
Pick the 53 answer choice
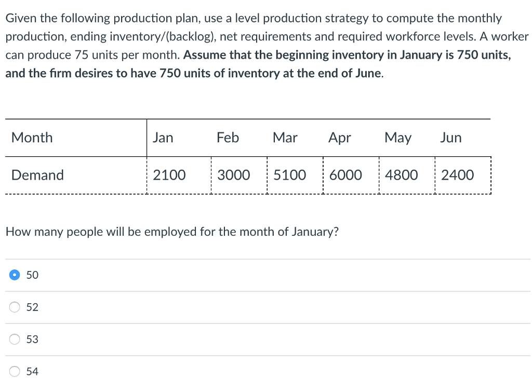click(31, 340)
